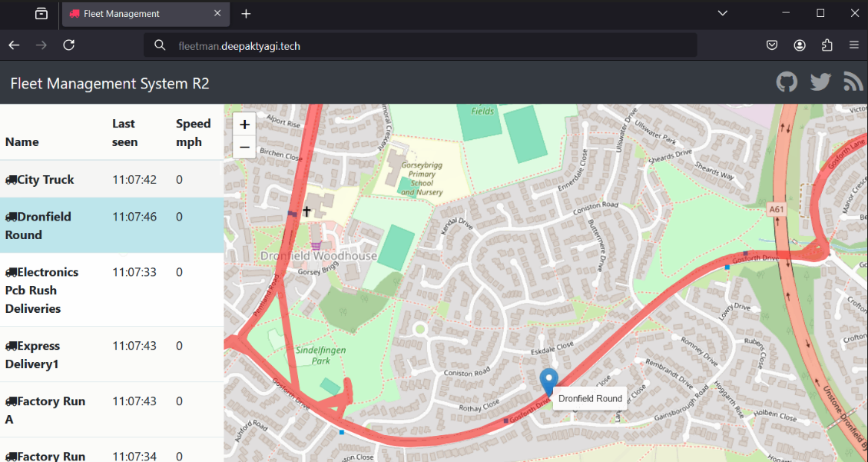Click the blue map marker pin
The width and height of the screenshot is (868, 462).
pyautogui.click(x=548, y=382)
